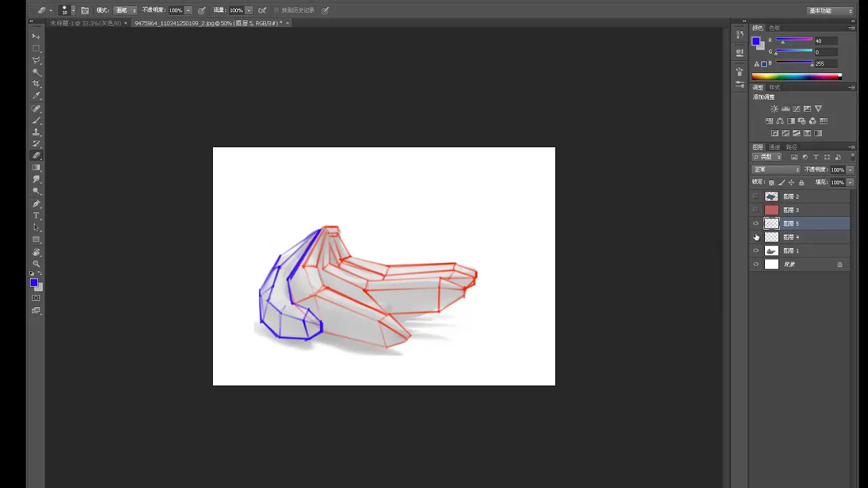Select the Gradient tool
Viewport: 868px width, 488px height.
pyautogui.click(x=36, y=167)
